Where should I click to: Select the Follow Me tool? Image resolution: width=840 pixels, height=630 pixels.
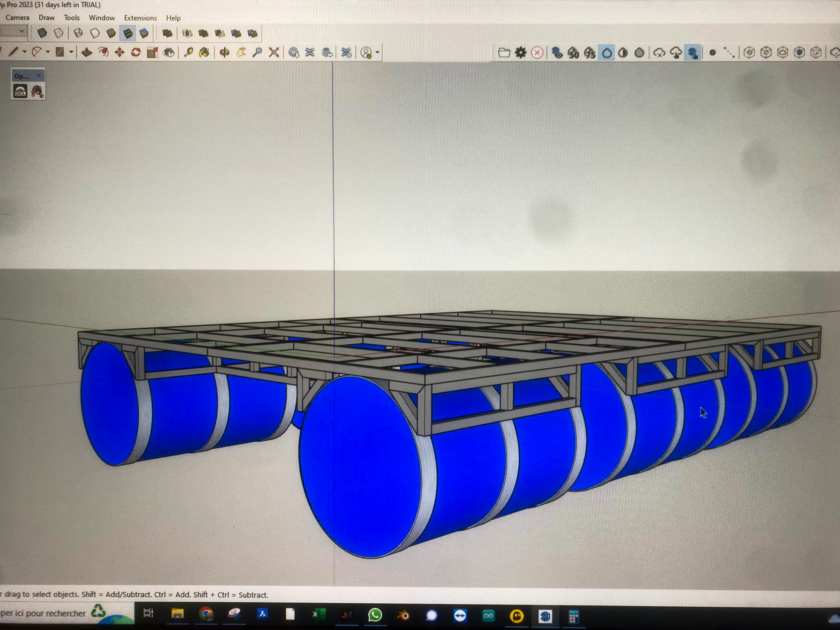pos(103,52)
